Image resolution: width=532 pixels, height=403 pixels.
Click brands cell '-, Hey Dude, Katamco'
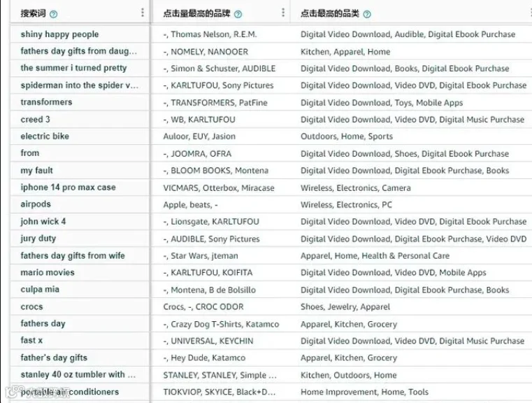point(204,358)
